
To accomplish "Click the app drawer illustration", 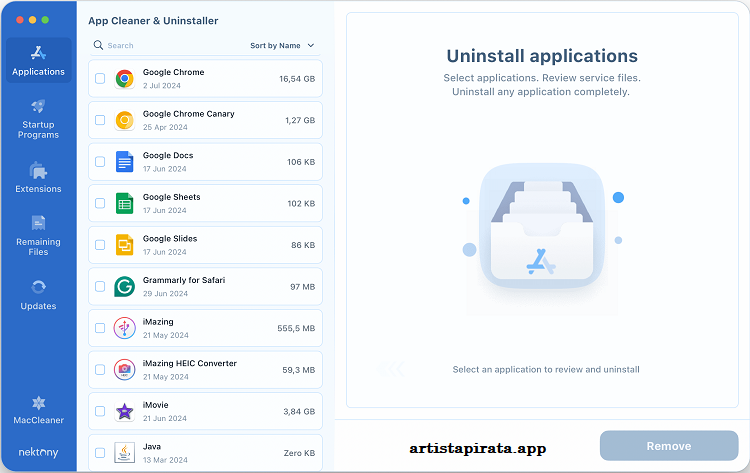I will 542,226.
